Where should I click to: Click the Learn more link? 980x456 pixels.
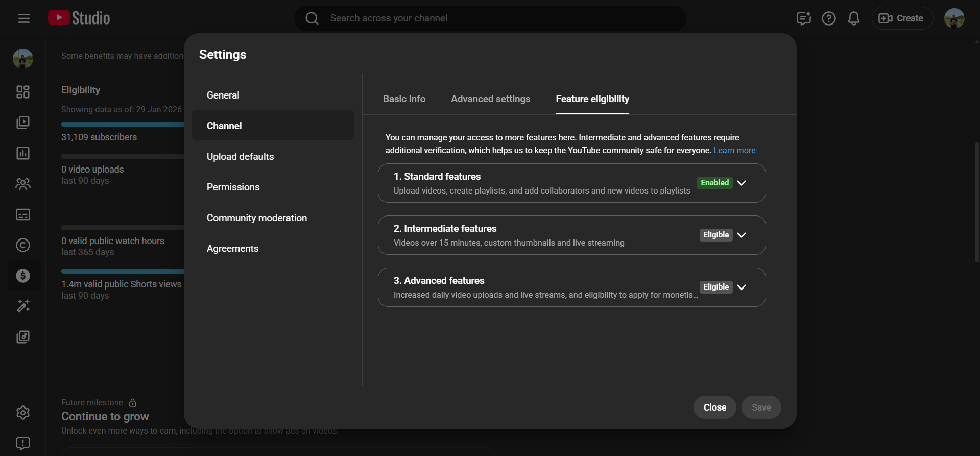(x=734, y=151)
